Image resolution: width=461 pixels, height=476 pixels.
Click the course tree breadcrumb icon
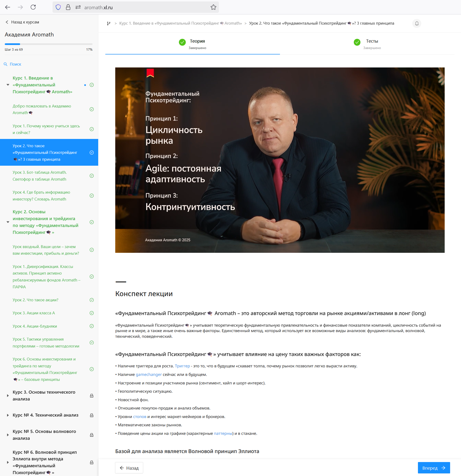pyautogui.click(x=109, y=23)
